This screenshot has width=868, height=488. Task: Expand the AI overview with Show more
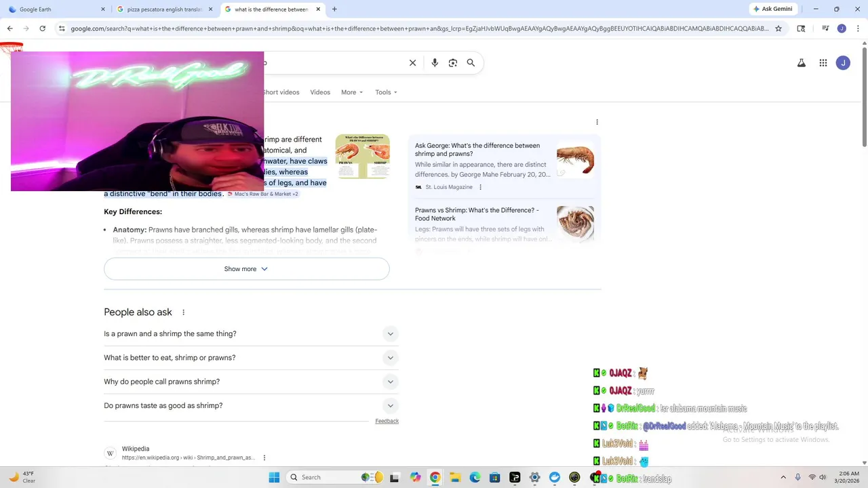tap(247, 269)
